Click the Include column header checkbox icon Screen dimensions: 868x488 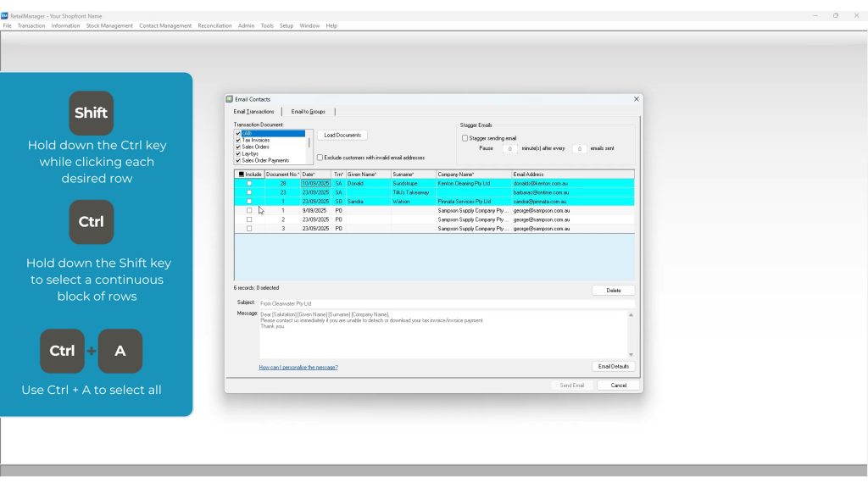point(242,175)
